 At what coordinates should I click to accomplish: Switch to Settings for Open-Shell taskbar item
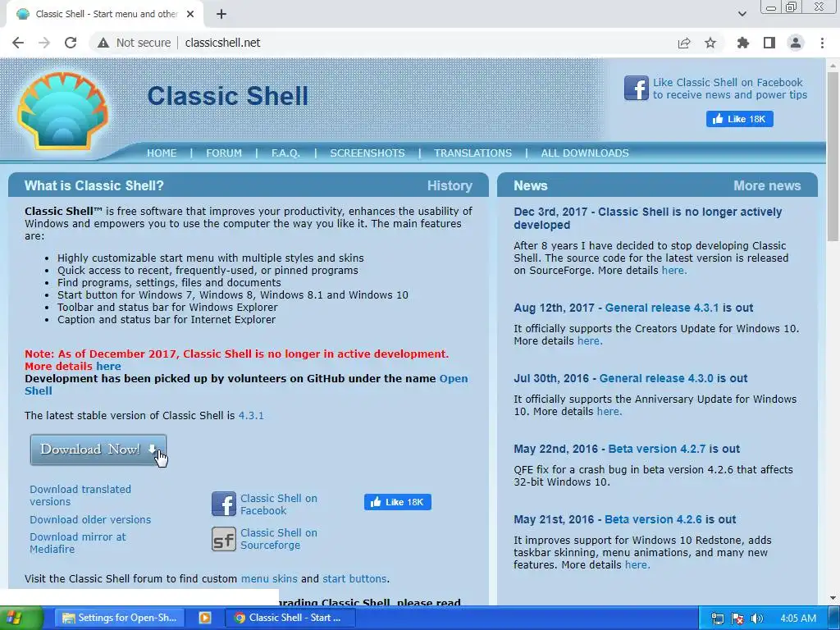click(x=121, y=619)
